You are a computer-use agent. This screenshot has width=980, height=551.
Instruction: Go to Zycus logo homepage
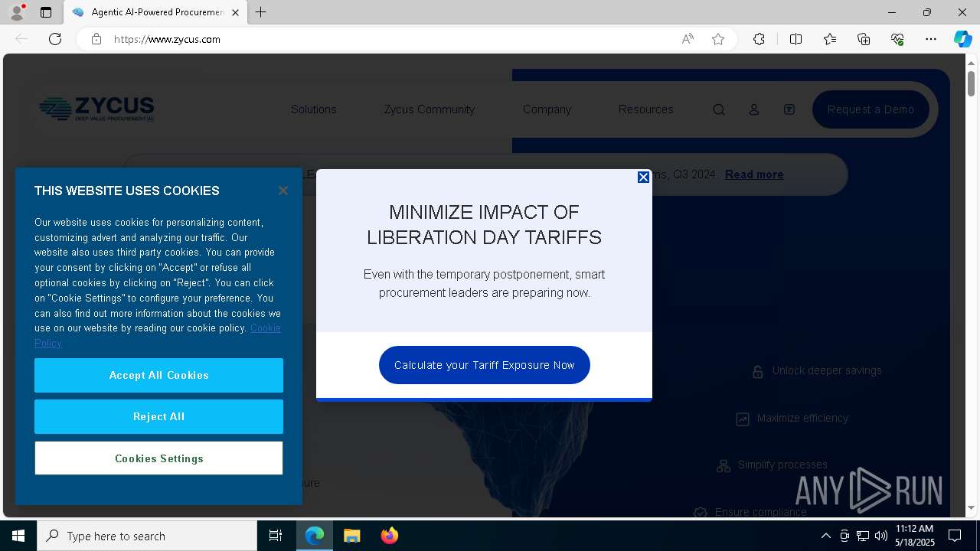click(x=96, y=109)
